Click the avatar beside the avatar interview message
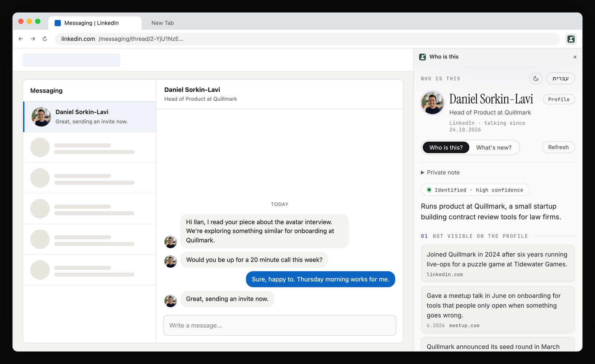 171,242
